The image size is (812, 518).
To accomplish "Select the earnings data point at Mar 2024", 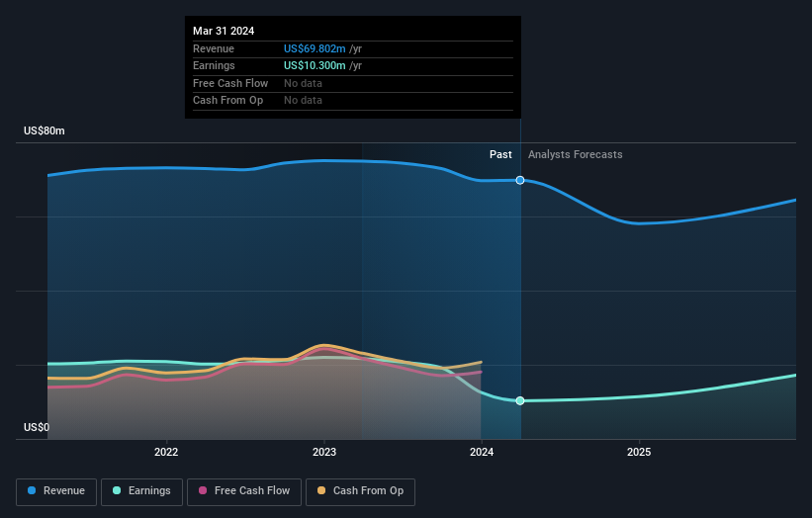I will (x=520, y=400).
